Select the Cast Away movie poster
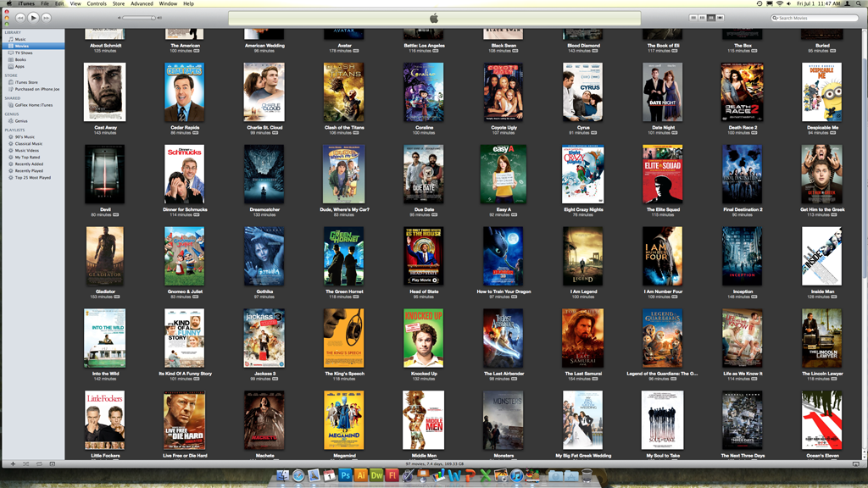Image resolution: width=868 pixels, height=488 pixels. pos(104,91)
